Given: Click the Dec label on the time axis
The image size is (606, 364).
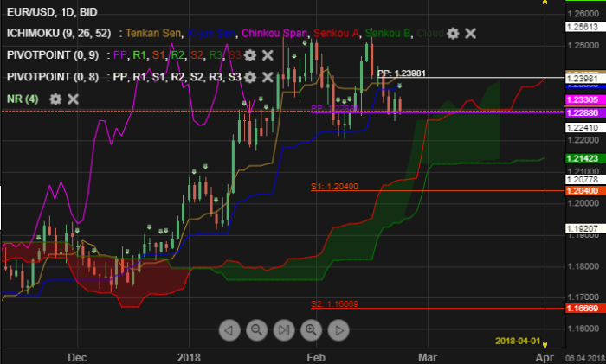Looking at the screenshot, I should pos(77,357).
